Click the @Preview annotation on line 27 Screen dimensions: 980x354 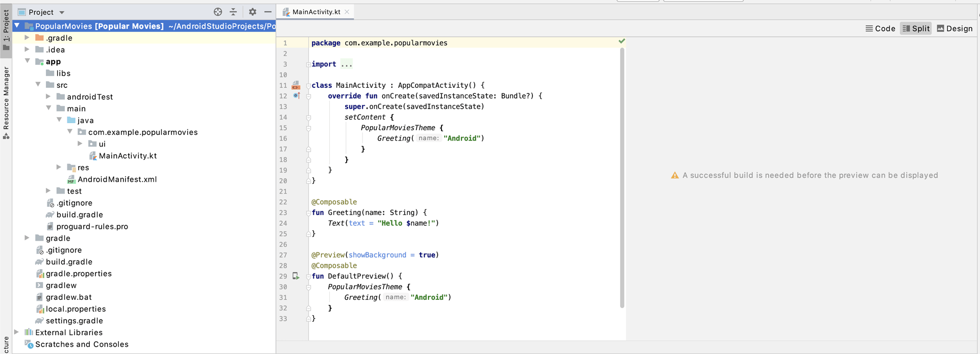point(329,255)
